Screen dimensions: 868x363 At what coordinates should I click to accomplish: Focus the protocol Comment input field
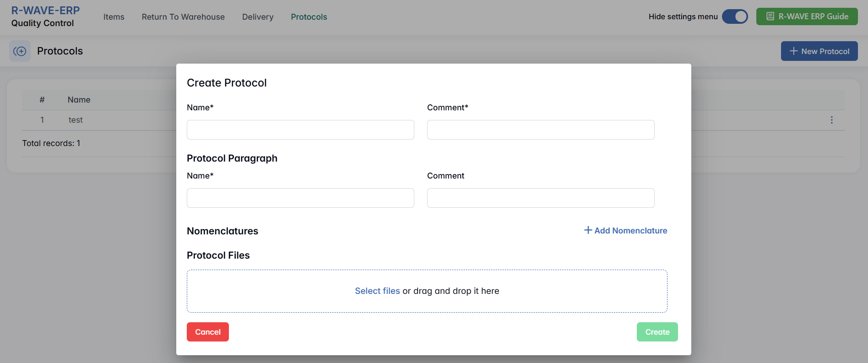point(541,130)
